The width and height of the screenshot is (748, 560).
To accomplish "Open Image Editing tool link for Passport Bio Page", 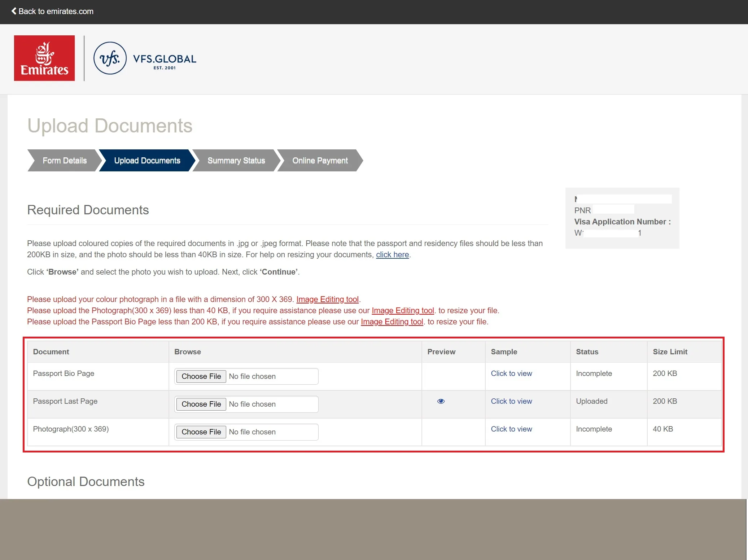I will point(392,322).
